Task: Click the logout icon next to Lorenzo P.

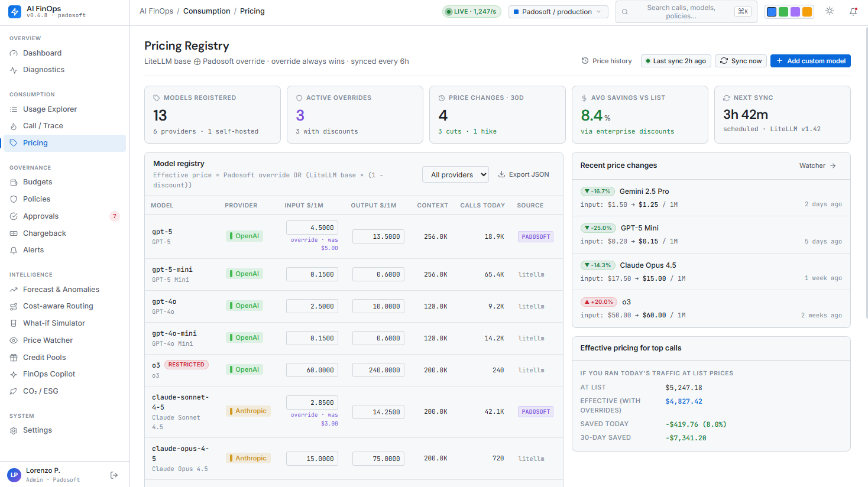Action: tap(114, 475)
